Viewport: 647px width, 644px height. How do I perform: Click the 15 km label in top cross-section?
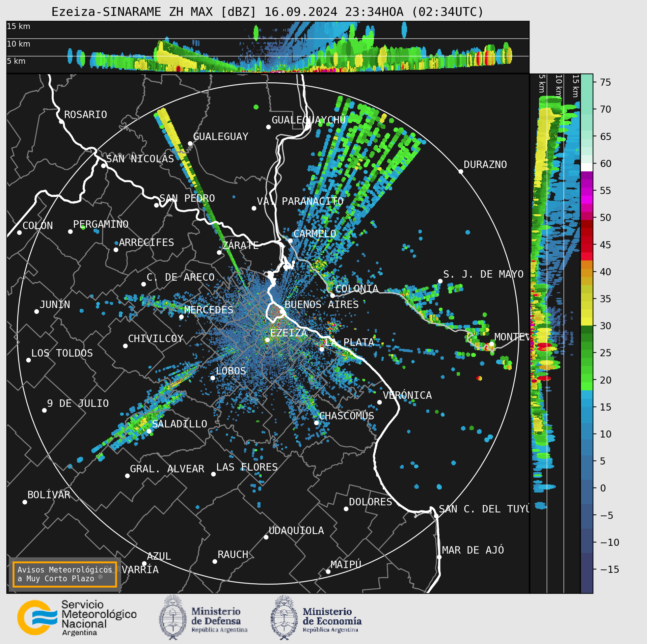coord(19,26)
